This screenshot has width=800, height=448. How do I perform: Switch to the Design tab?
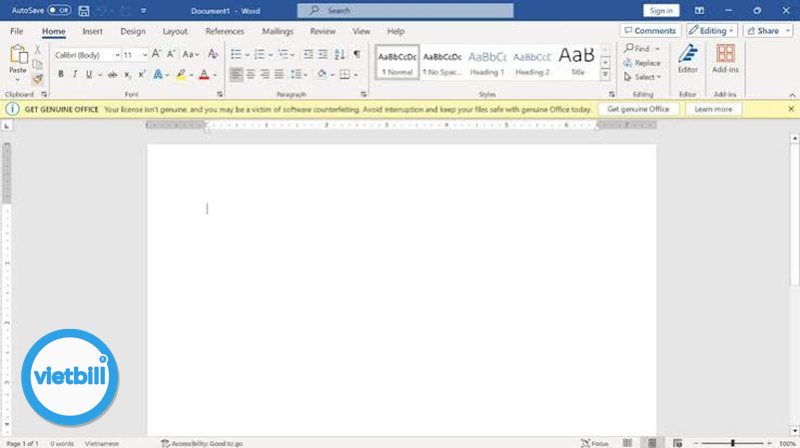click(133, 31)
